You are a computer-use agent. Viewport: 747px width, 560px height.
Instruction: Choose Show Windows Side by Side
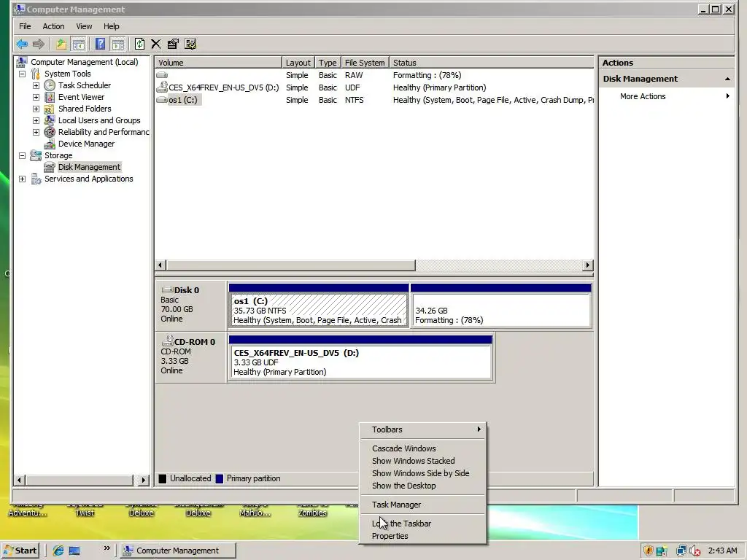click(x=422, y=473)
